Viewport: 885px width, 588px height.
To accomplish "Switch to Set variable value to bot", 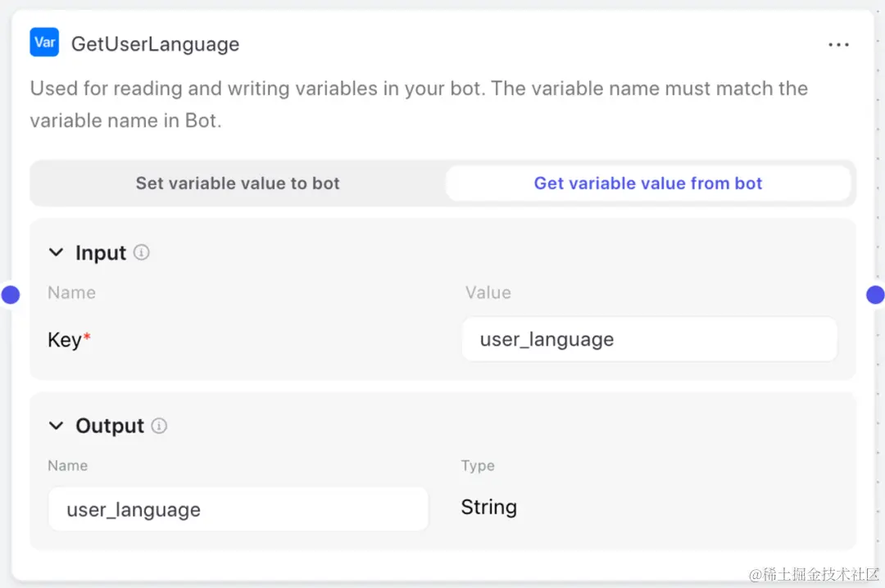I will 238,183.
